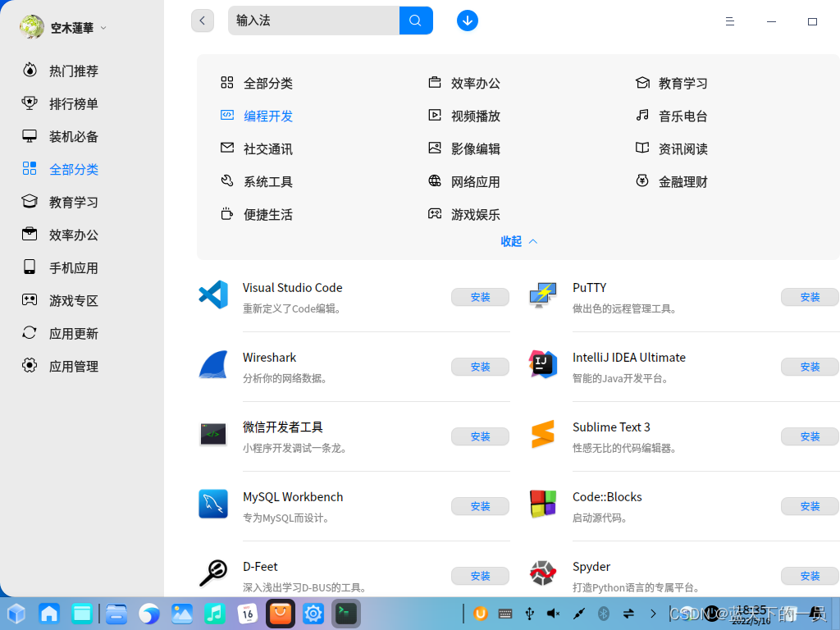Open 应用更新 in the sidebar

click(x=60, y=333)
